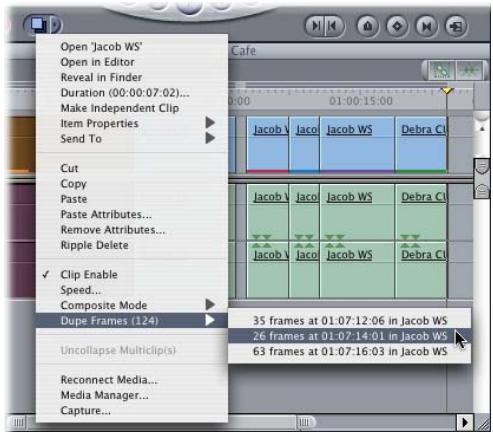Select the Debra CU clip in blue video track
493x434 pixels.
pyautogui.click(x=421, y=144)
